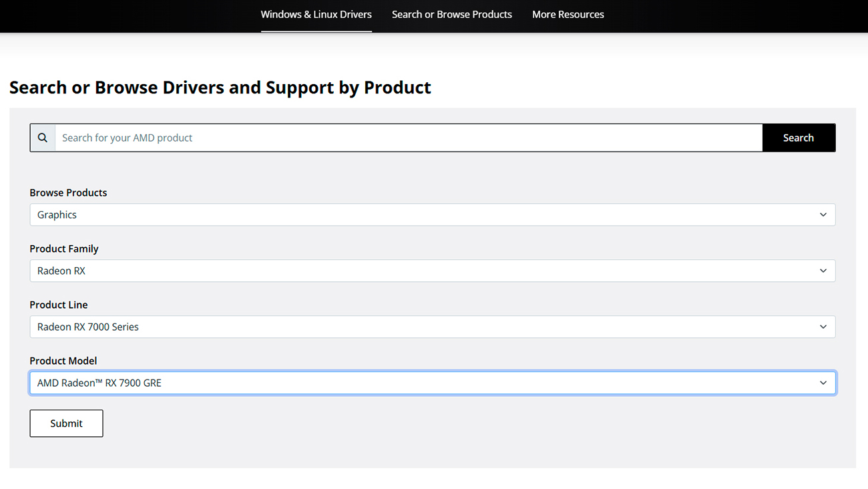Open the Product Model dropdown
Screen dimensions: 868x489
[433, 383]
